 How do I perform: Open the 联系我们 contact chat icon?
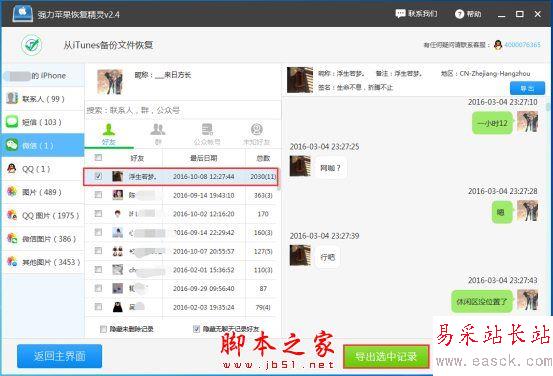tap(400, 14)
